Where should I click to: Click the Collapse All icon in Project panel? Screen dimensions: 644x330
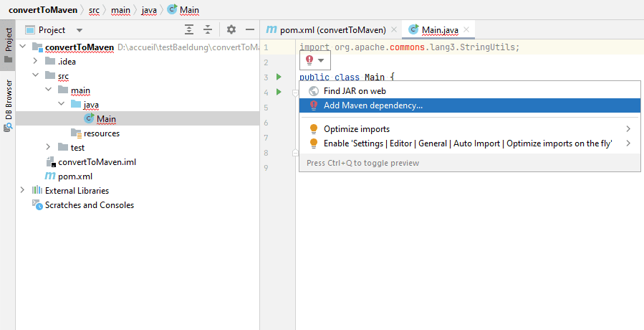(x=208, y=29)
